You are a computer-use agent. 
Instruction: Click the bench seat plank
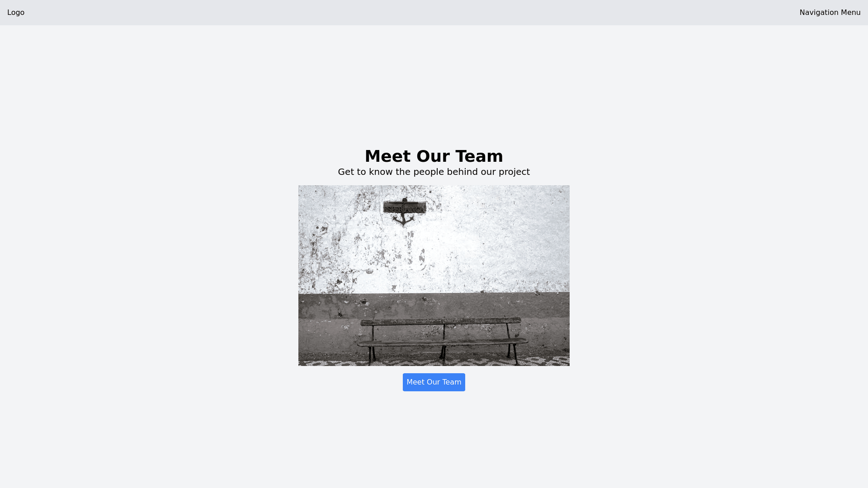pyautogui.click(x=443, y=343)
